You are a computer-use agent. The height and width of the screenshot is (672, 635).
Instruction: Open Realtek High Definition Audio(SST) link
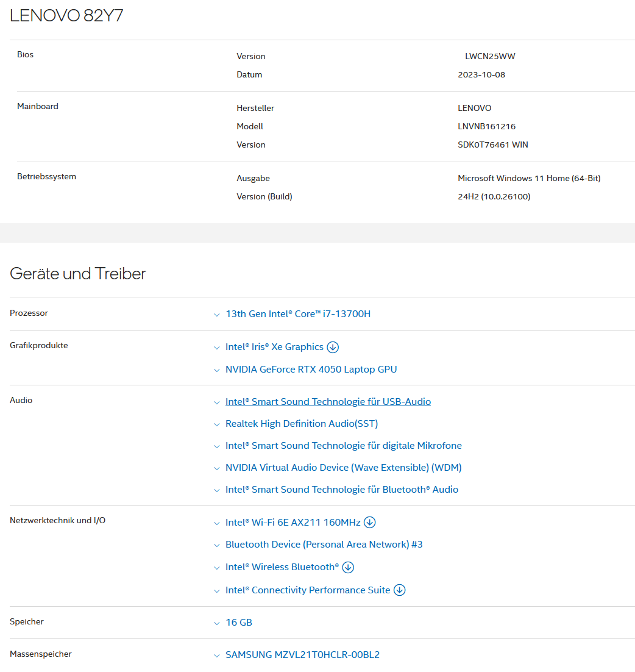(x=302, y=423)
